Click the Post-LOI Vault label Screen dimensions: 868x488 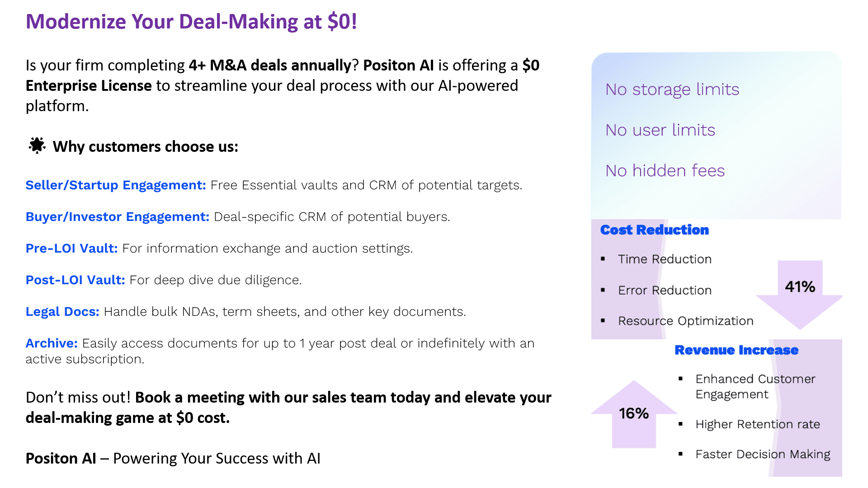pyautogui.click(x=75, y=280)
